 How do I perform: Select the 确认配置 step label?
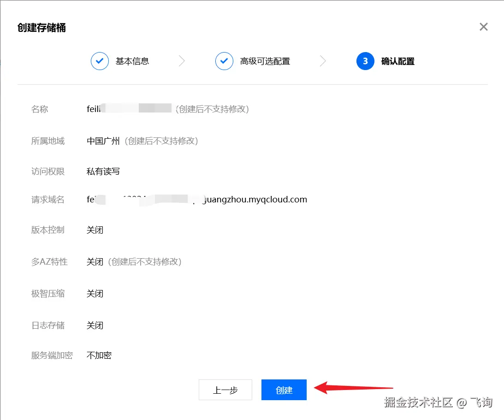397,61
